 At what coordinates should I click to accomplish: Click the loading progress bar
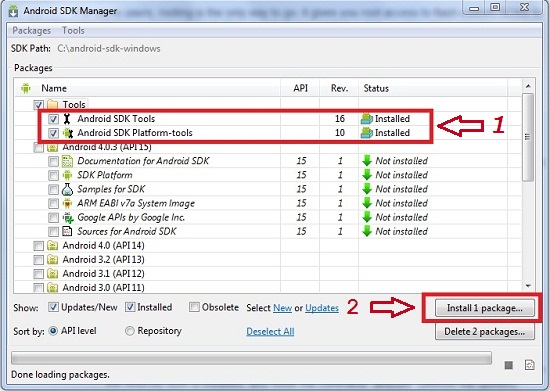[x=251, y=358]
